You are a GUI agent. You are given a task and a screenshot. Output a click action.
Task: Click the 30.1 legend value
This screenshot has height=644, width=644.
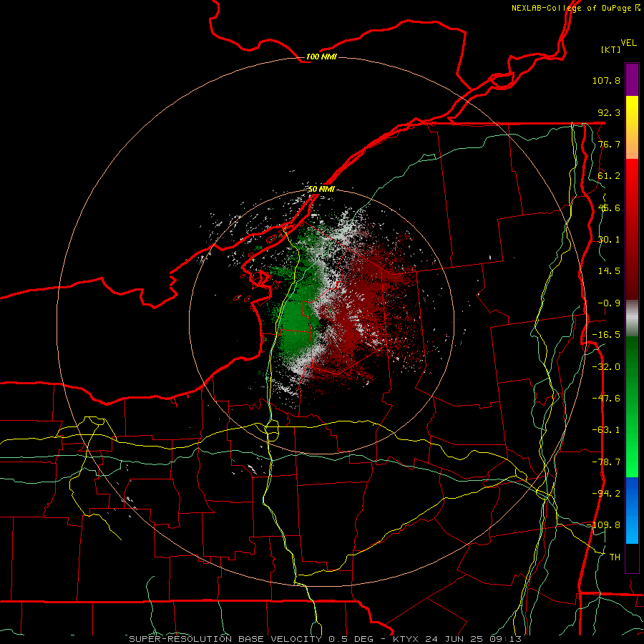(x=609, y=240)
